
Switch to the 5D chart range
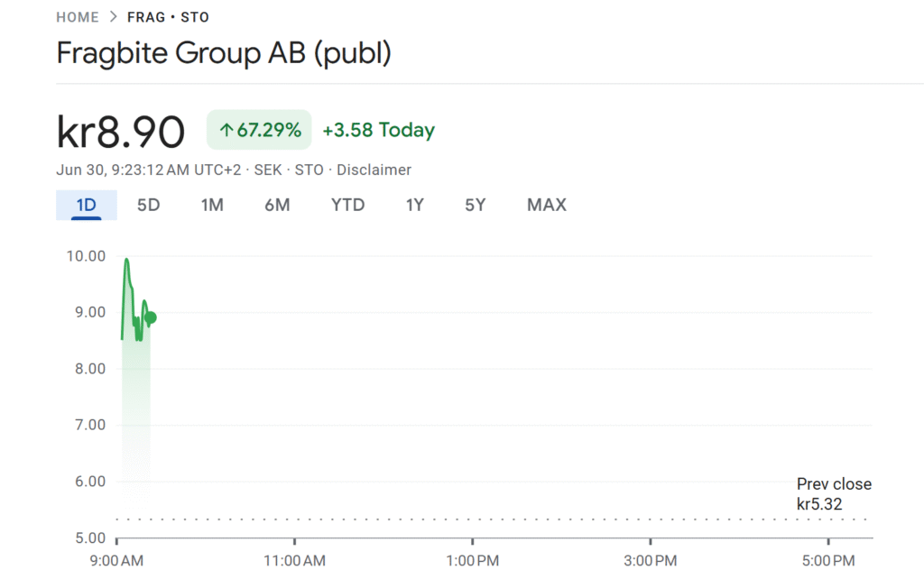click(148, 205)
